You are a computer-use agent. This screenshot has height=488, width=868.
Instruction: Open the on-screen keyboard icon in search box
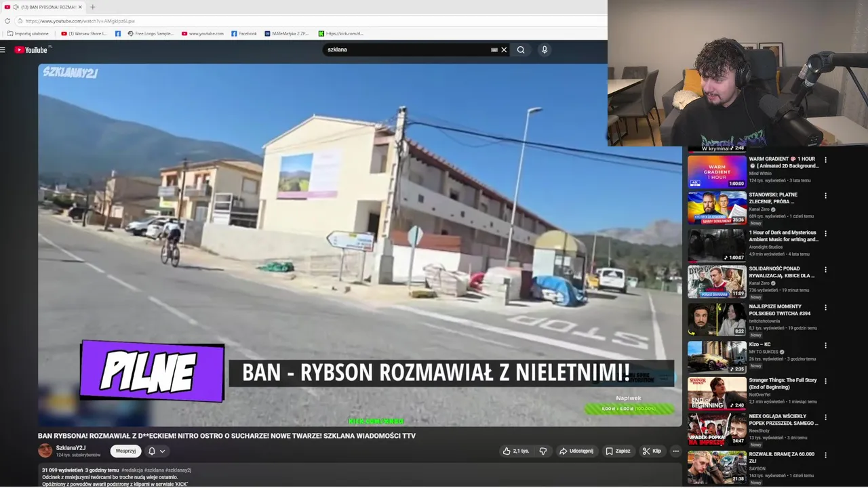click(x=494, y=49)
